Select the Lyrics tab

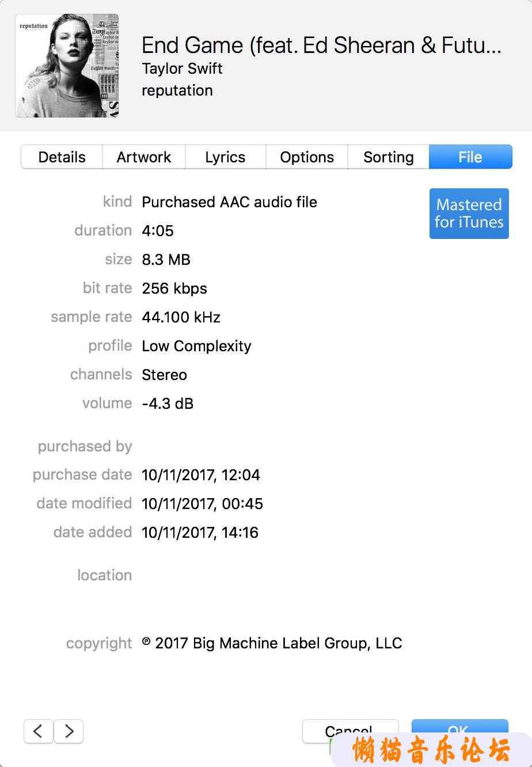(225, 157)
